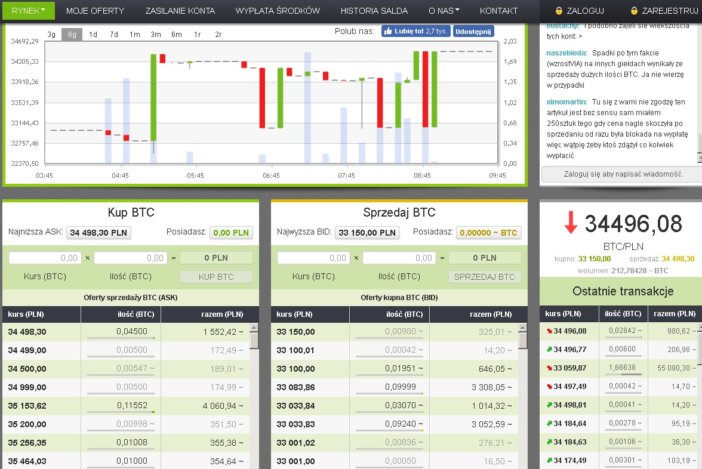Click sprzedaż value 34 498,30 under BTC/PLN

click(678, 259)
